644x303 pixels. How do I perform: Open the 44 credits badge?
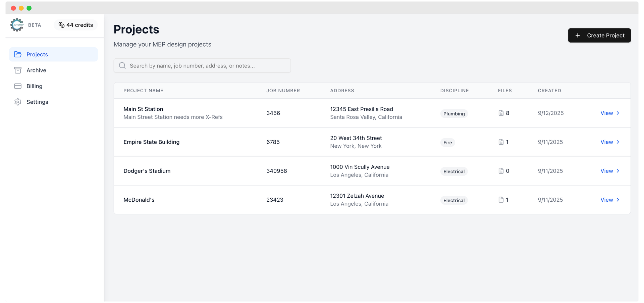76,25
